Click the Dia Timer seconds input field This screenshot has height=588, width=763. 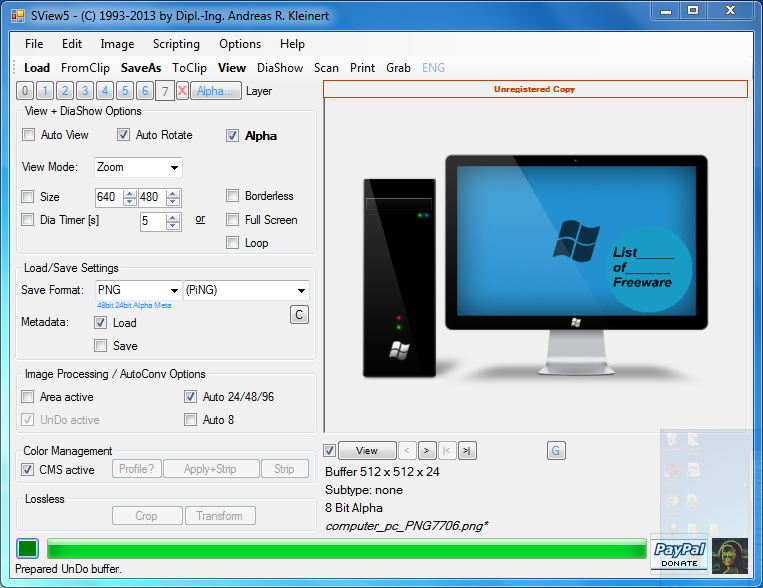(x=153, y=221)
